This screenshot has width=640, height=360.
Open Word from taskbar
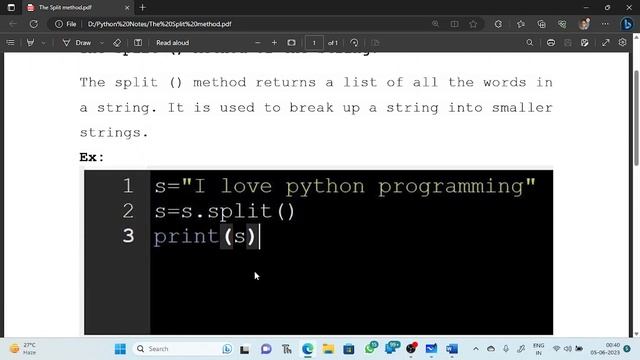click(452, 349)
